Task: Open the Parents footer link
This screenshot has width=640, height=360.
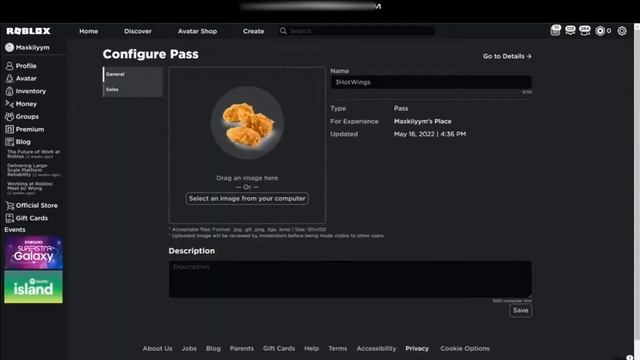Action: [242, 348]
